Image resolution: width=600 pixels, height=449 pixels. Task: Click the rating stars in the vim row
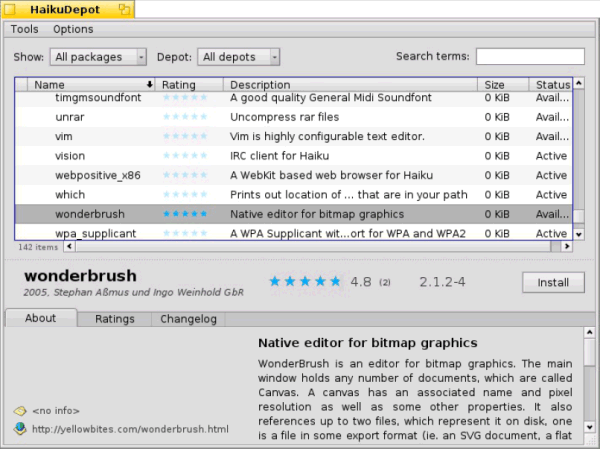[x=186, y=136]
